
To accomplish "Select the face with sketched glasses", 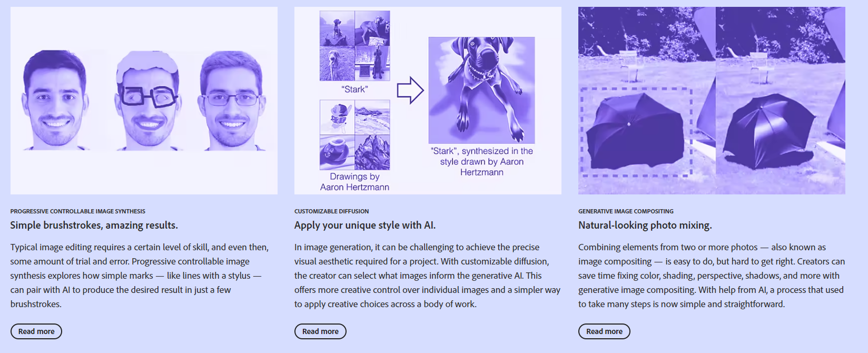I will 147,101.
